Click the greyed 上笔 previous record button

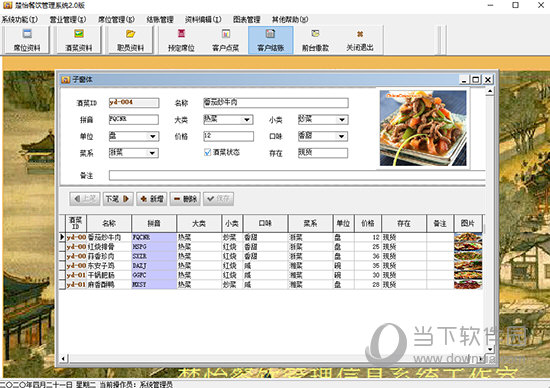pos(85,199)
